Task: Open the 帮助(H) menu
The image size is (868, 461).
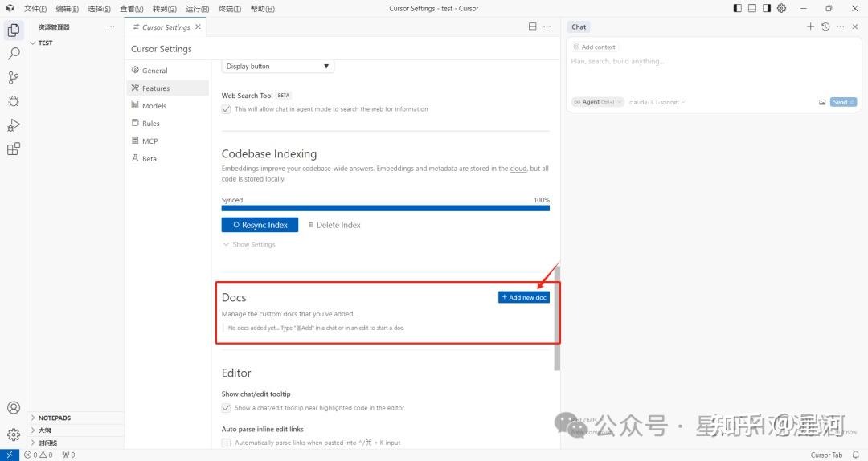Action: (262, 8)
